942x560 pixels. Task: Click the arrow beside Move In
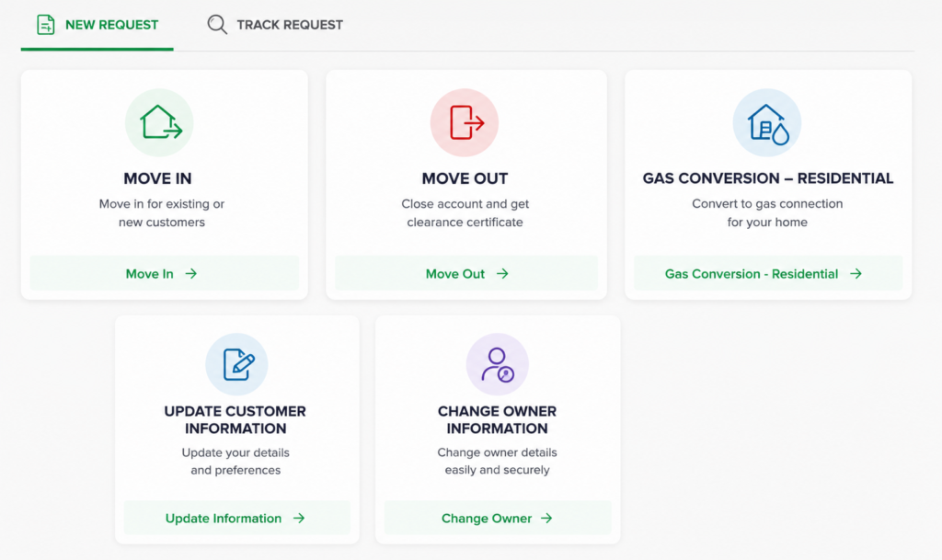point(191,274)
